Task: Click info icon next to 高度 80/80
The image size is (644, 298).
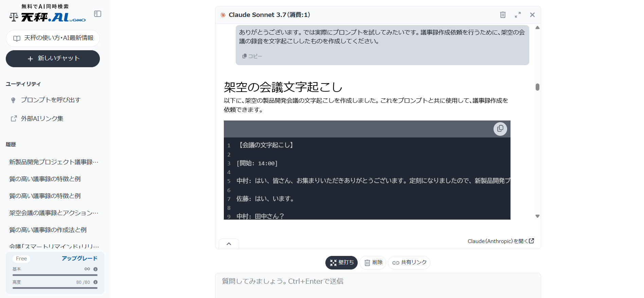Action: pos(95,282)
